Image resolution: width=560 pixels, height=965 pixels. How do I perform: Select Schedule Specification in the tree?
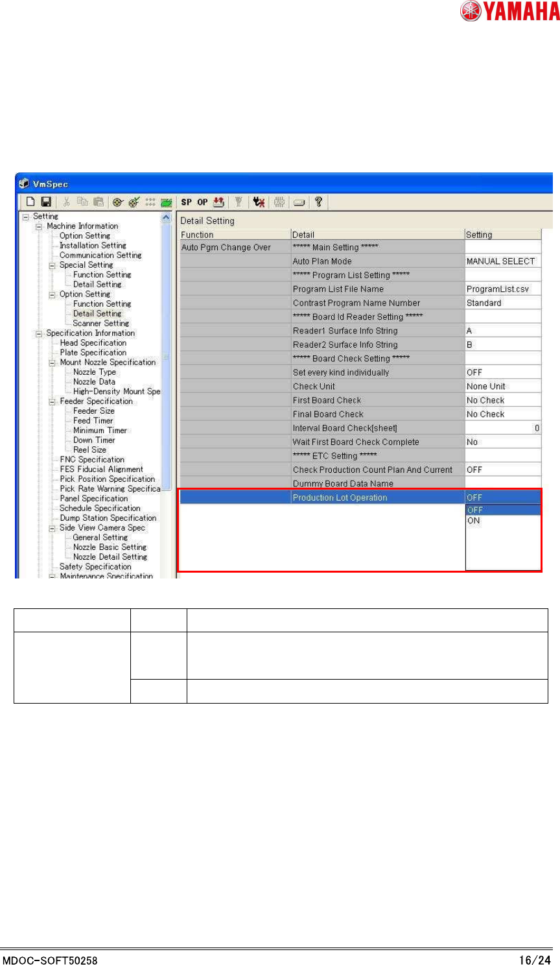point(100,508)
